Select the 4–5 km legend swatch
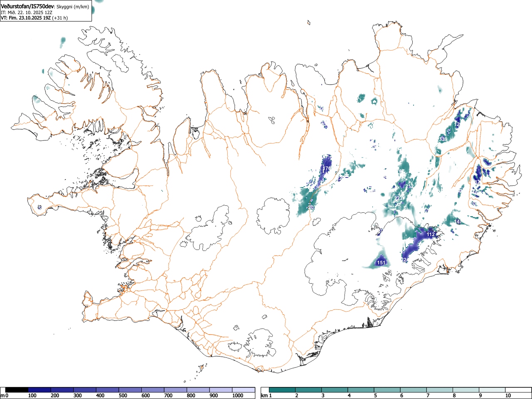 [x=361, y=390]
